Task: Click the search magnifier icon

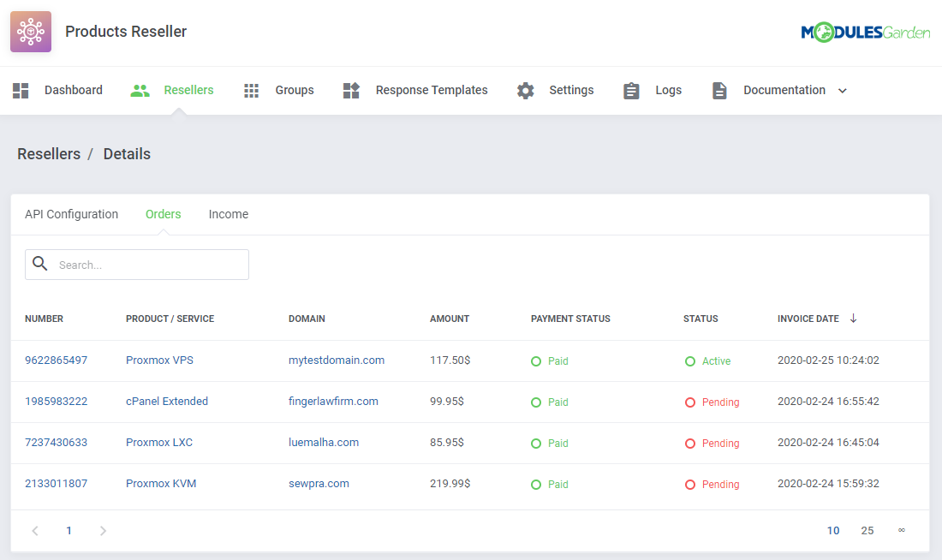Action: [x=39, y=263]
